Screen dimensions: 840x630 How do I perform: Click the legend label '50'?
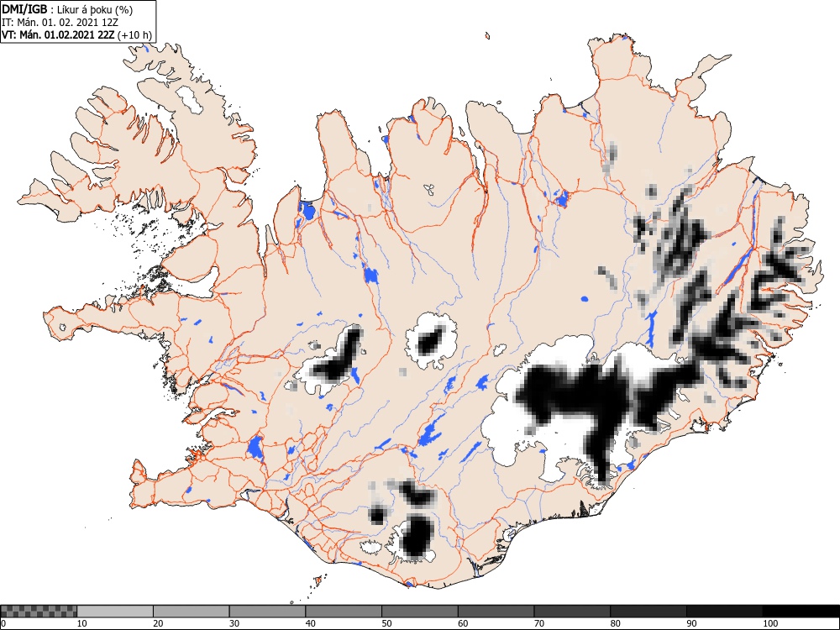click(386, 623)
